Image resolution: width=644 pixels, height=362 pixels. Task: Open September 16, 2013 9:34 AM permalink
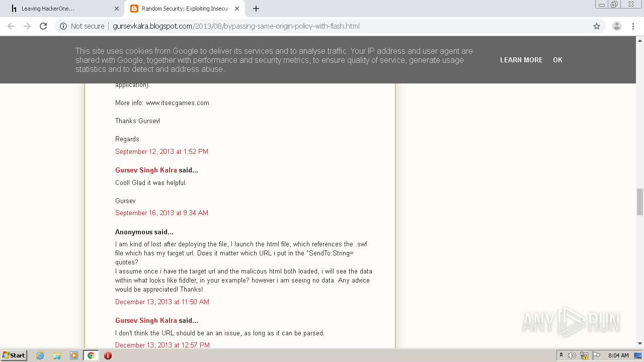162,213
